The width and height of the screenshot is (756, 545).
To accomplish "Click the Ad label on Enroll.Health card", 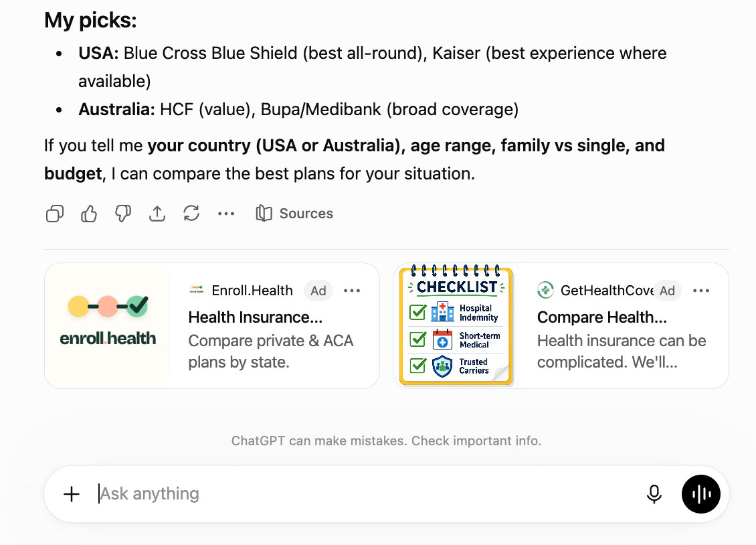I will click(318, 291).
